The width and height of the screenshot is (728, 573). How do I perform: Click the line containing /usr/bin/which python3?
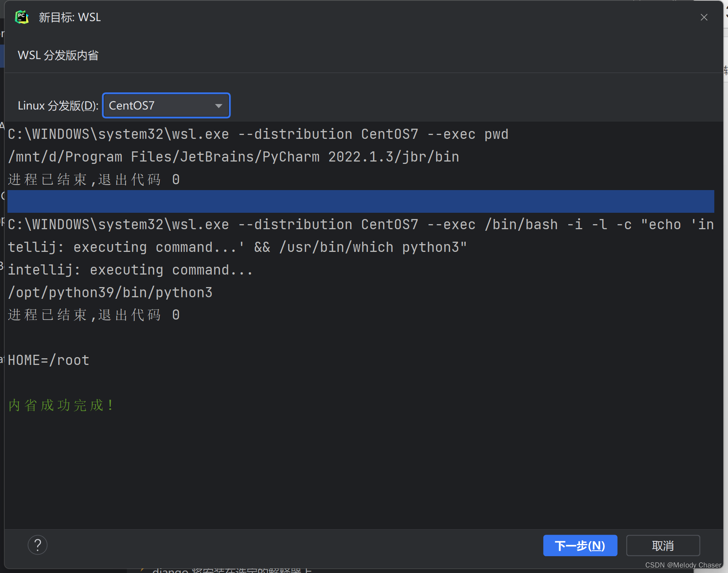click(x=237, y=247)
